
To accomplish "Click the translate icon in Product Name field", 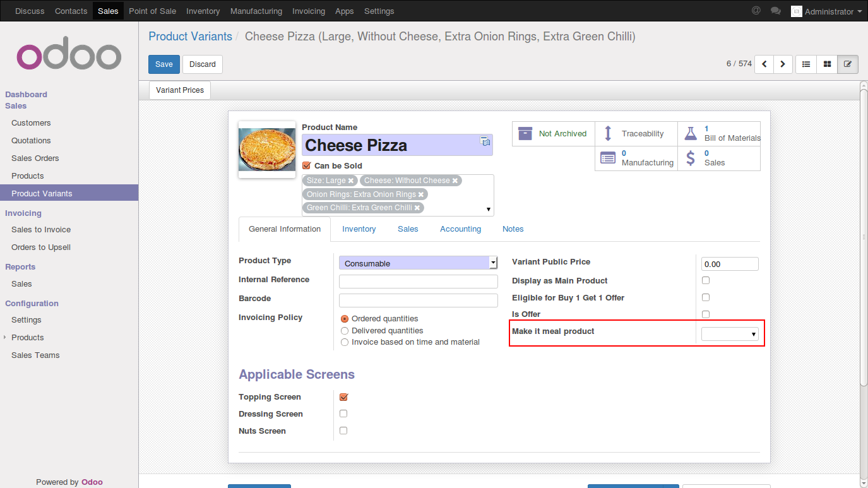I will pos(485,141).
